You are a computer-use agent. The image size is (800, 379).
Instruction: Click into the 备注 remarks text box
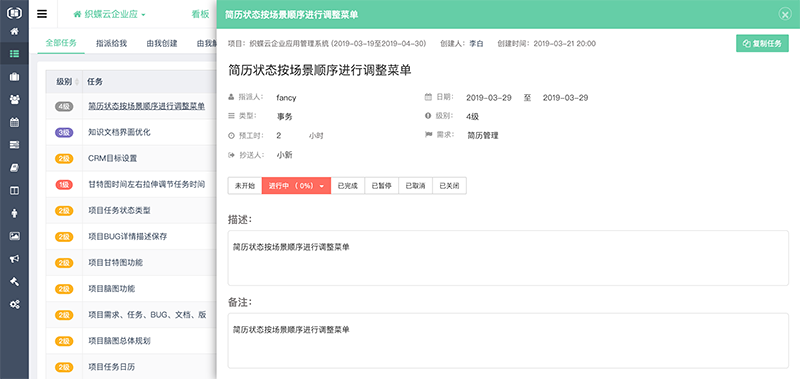pos(508,340)
